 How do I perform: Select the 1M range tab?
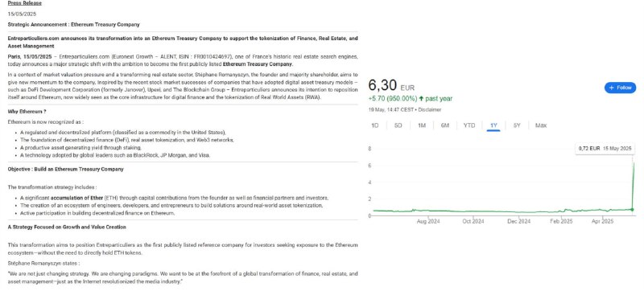pyautogui.click(x=421, y=125)
